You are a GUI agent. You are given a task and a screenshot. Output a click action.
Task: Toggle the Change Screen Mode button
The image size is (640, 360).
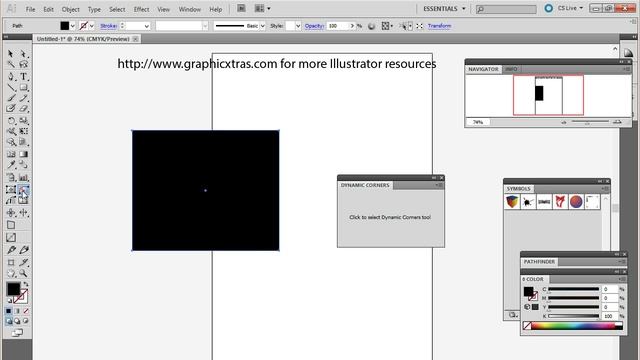click(17, 333)
